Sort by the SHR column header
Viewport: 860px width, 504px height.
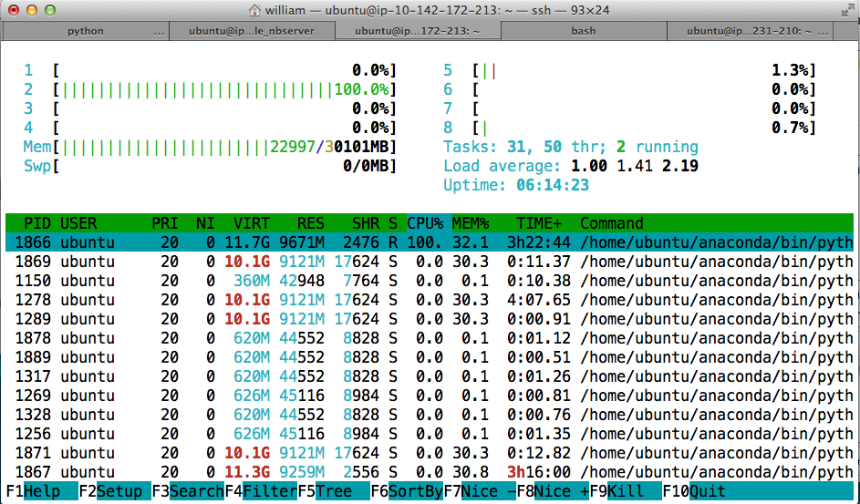(366, 223)
